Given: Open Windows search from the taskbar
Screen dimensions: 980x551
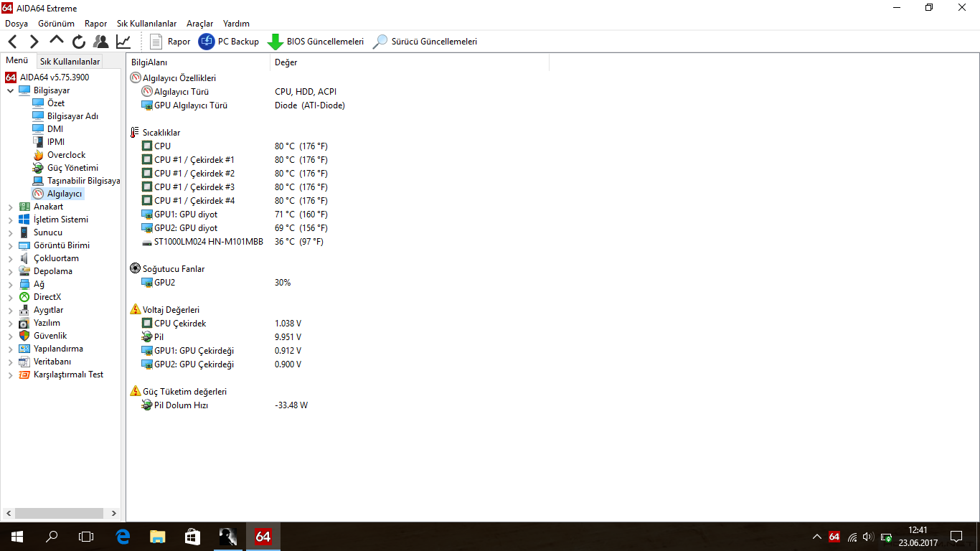Looking at the screenshot, I should (52, 537).
